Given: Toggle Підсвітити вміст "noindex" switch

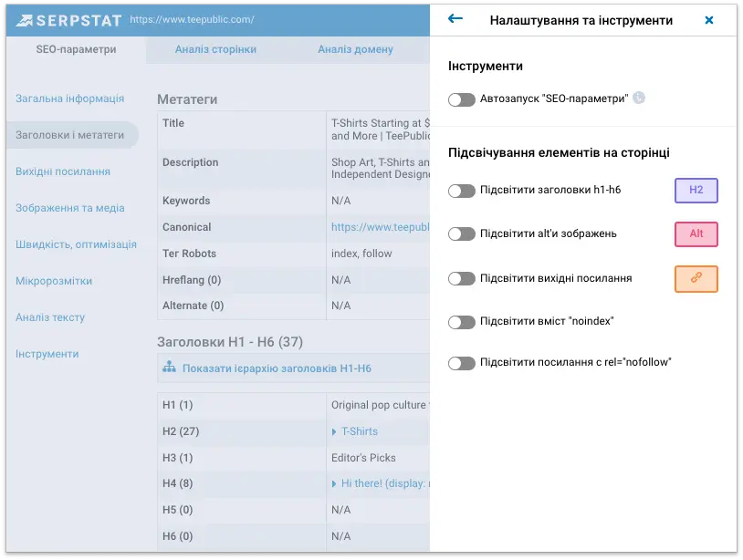Looking at the screenshot, I should pos(462,322).
